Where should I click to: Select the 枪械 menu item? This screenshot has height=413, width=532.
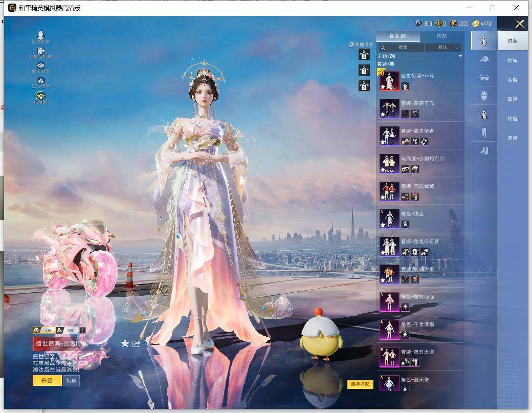pos(513,60)
